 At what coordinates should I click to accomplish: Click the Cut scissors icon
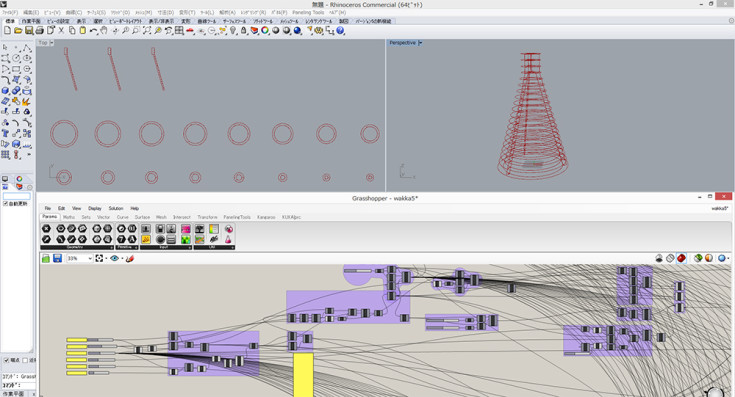61,30
